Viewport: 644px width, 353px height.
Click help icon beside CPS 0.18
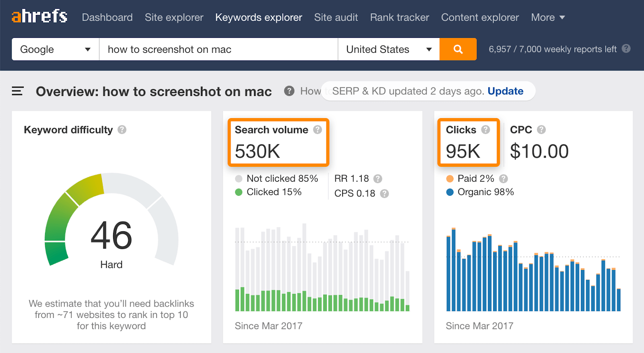coord(384,193)
